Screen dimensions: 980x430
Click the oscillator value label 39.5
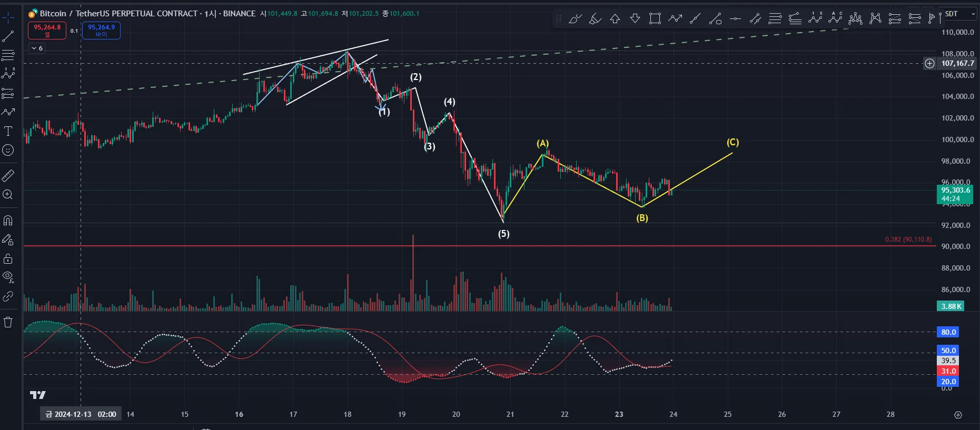[948, 361]
